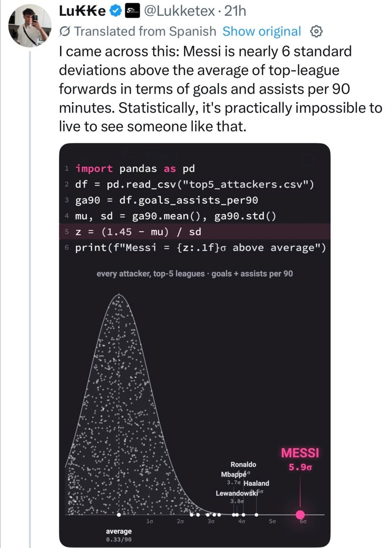Click the tweet text about Messi's standard deviations
Viewport: 392px width, 548px height.
220,89
